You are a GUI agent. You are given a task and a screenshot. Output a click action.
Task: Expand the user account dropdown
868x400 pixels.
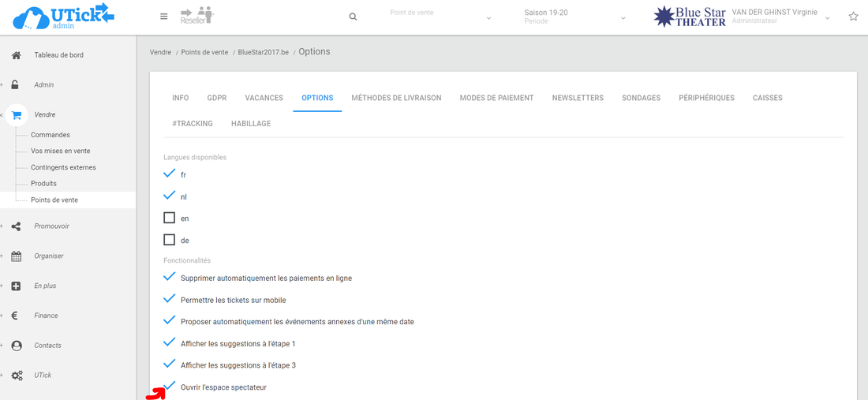pos(827,17)
